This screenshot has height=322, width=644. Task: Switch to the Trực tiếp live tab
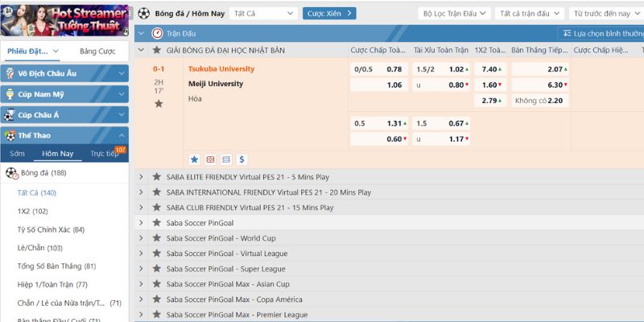pos(104,154)
